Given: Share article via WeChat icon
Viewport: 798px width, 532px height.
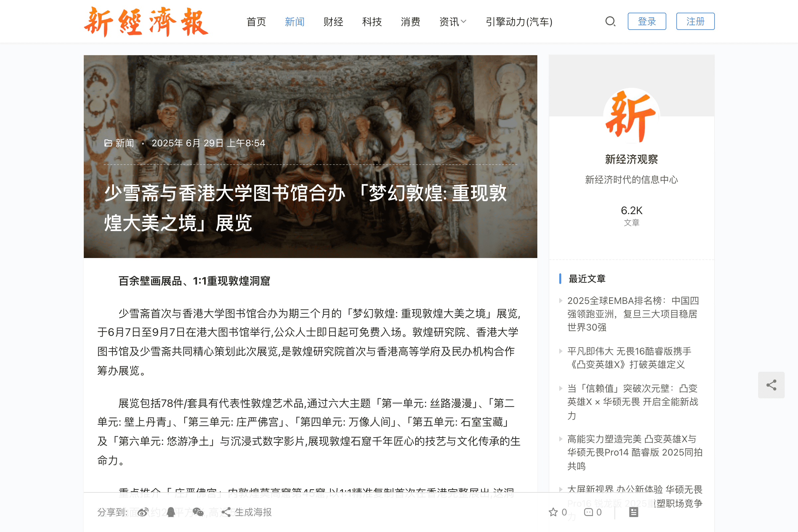Looking at the screenshot, I should tap(198, 512).
